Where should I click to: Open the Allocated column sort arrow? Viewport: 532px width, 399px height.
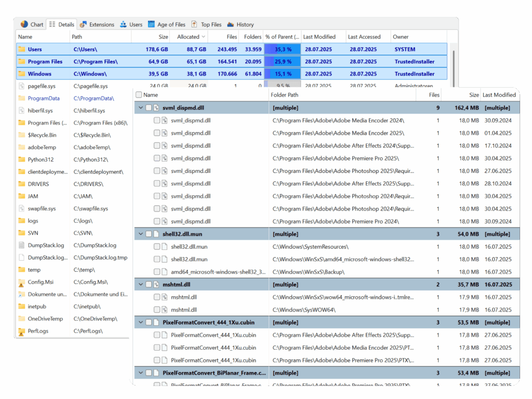(204, 37)
